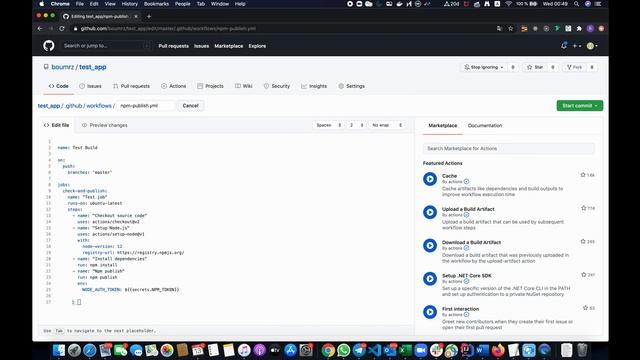The width and height of the screenshot is (640, 360).
Task: Open the repository Pull requests tab
Action: [131, 86]
